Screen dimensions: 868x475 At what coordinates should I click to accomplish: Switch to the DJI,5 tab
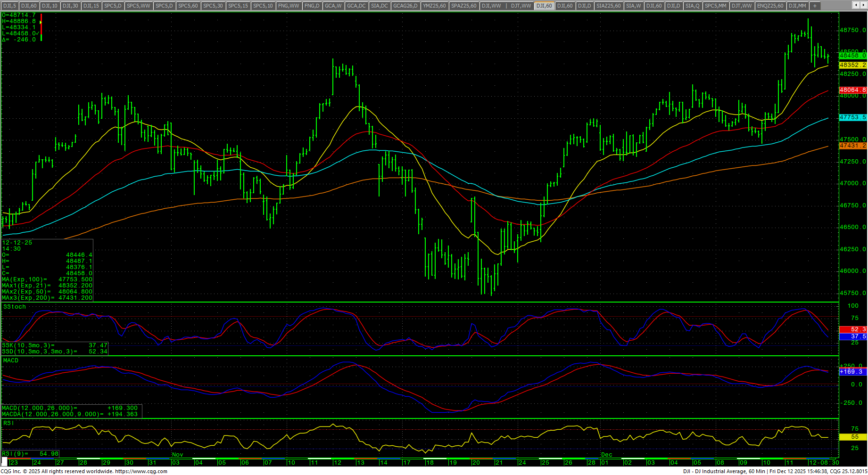click(x=9, y=6)
